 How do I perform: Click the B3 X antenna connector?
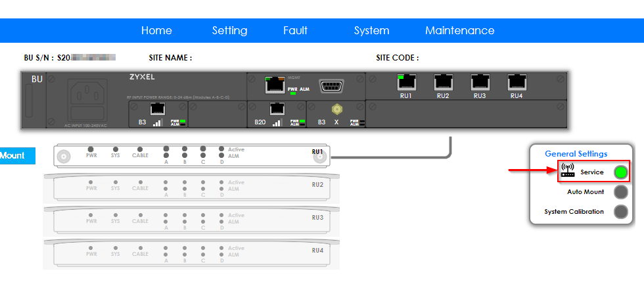coord(337,109)
